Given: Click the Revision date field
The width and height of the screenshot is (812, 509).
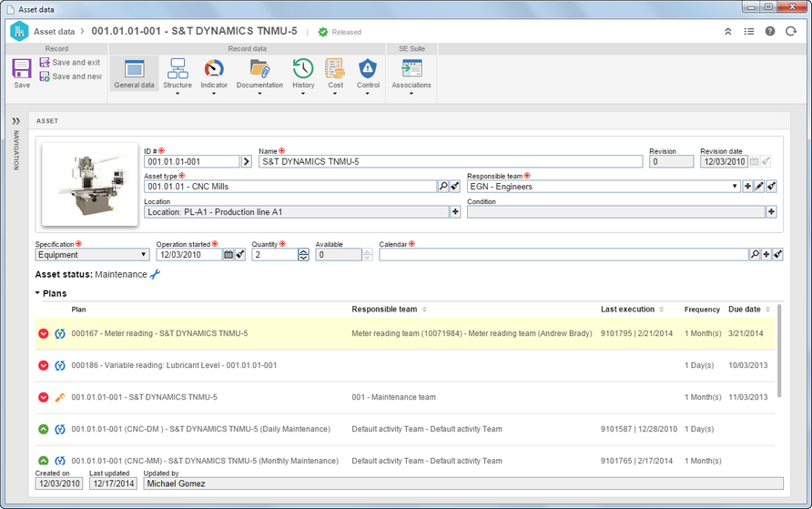Looking at the screenshot, I should (x=724, y=161).
